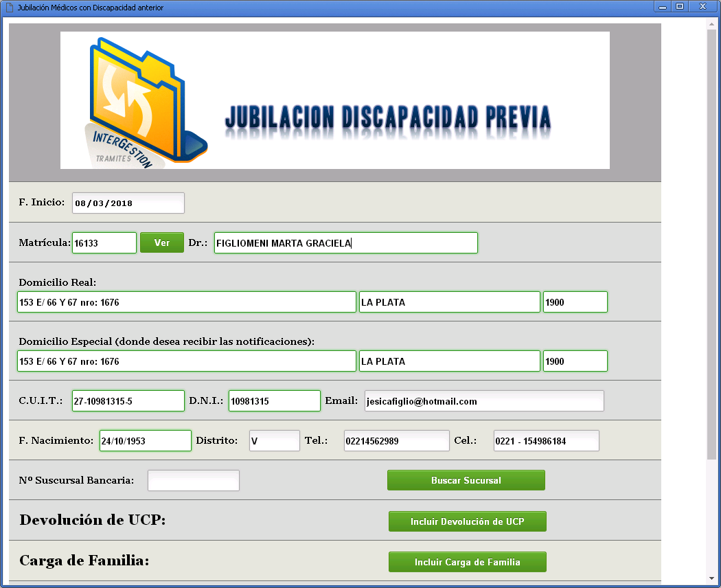The width and height of the screenshot is (721, 588).
Task: Click the Domicilio Especial label text
Action: (x=166, y=341)
